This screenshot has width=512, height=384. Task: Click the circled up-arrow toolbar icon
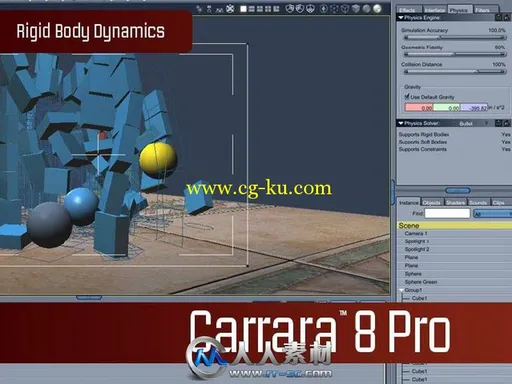[323, 9]
